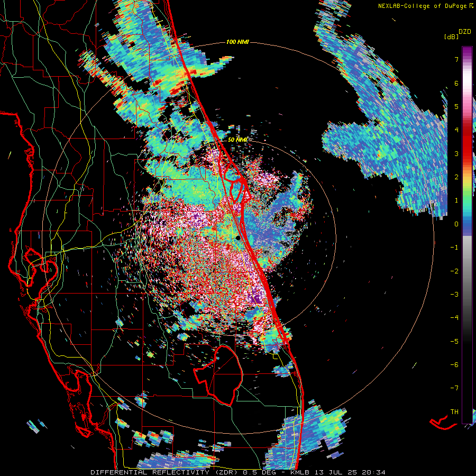Click the 7 value on the color scale
476x476 pixels.
[456, 59]
